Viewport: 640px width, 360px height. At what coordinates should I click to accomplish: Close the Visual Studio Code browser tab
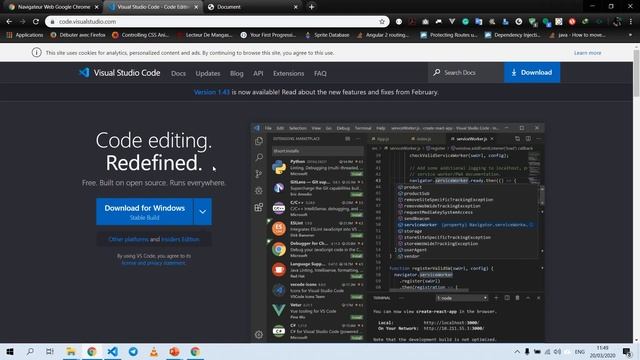tap(196, 7)
